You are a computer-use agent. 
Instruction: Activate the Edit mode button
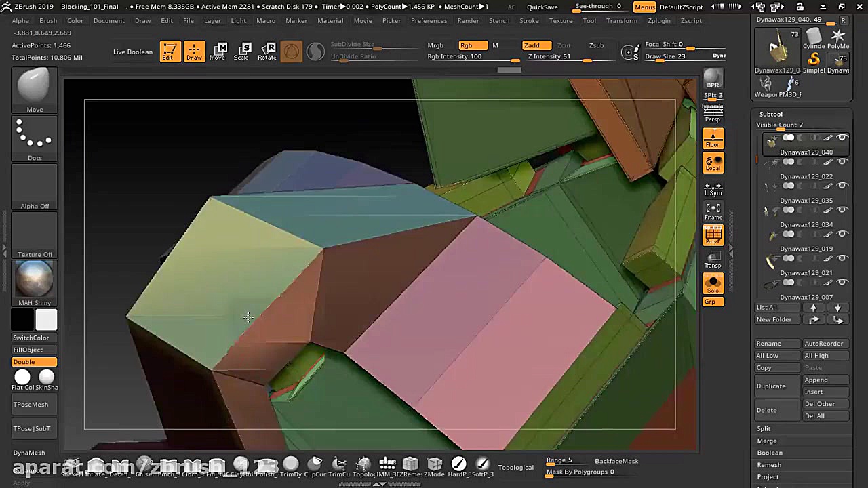169,52
